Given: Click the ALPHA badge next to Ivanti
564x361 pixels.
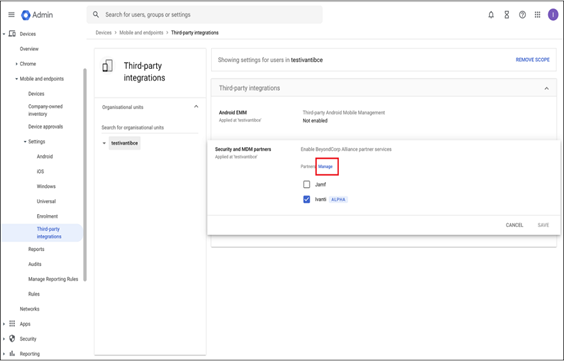Looking at the screenshot, I should 338,200.
